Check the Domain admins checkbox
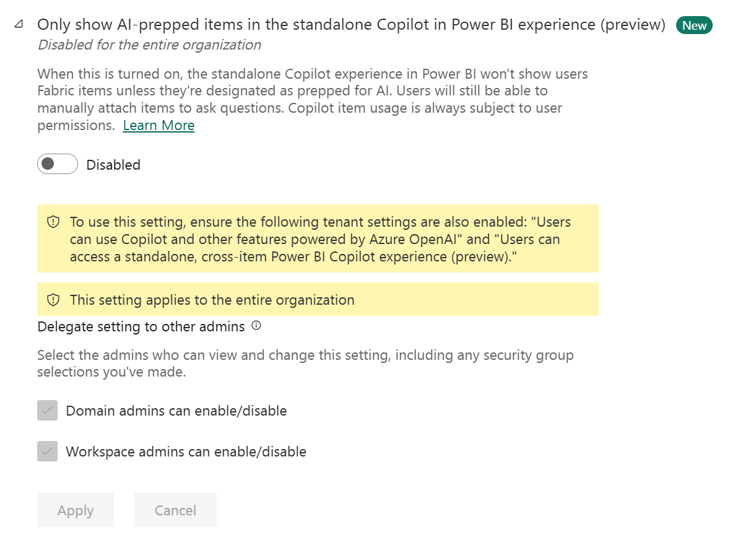The image size is (756, 537). (48, 411)
